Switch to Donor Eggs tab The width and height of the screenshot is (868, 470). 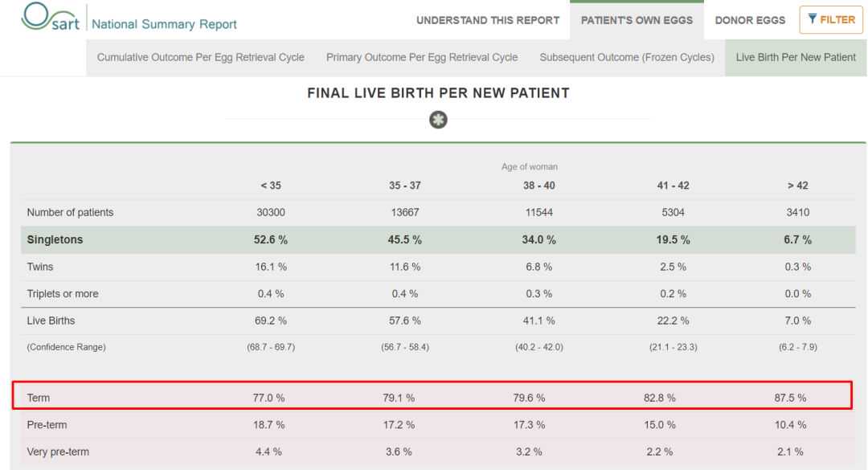(x=751, y=20)
